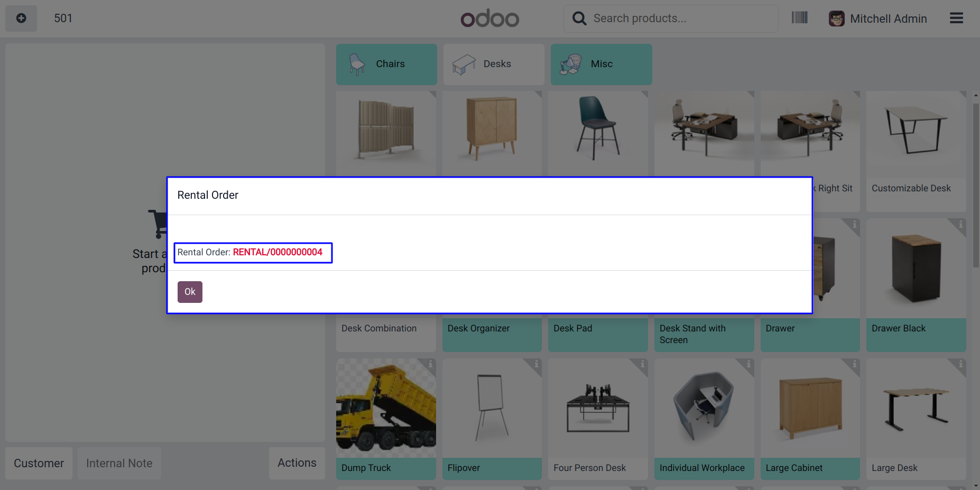Select the Chairs category
This screenshot has height=490, width=980.
(386, 64)
